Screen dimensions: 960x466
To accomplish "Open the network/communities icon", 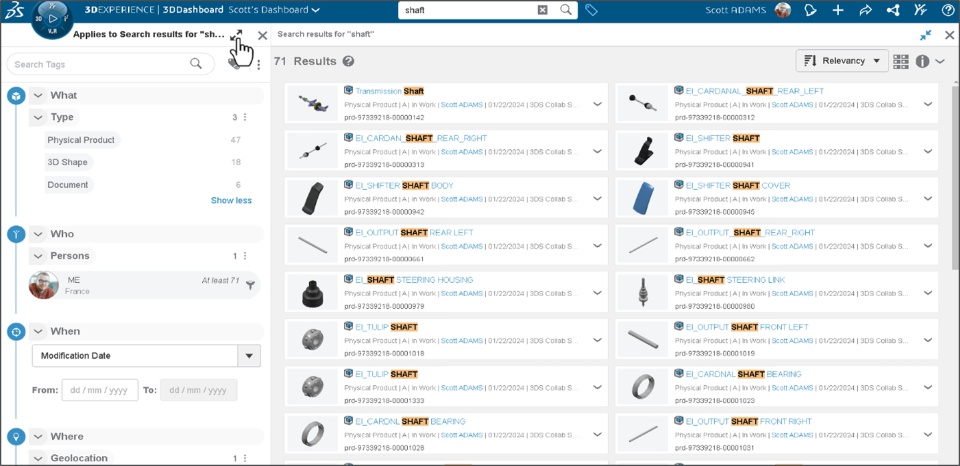I will 893,10.
